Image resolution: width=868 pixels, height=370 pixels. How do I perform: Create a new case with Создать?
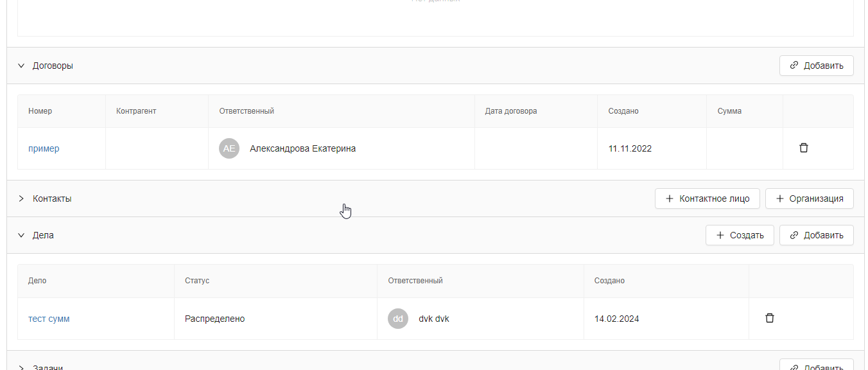click(740, 235)
